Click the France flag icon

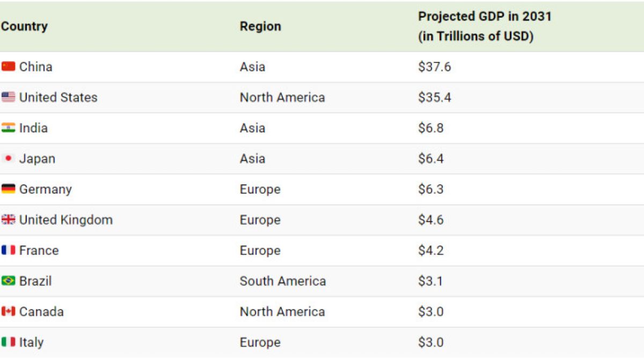coord(8,250)
